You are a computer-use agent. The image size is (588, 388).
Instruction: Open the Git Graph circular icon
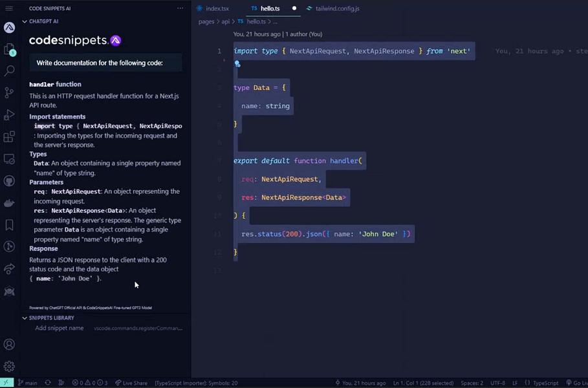point(9,246)
